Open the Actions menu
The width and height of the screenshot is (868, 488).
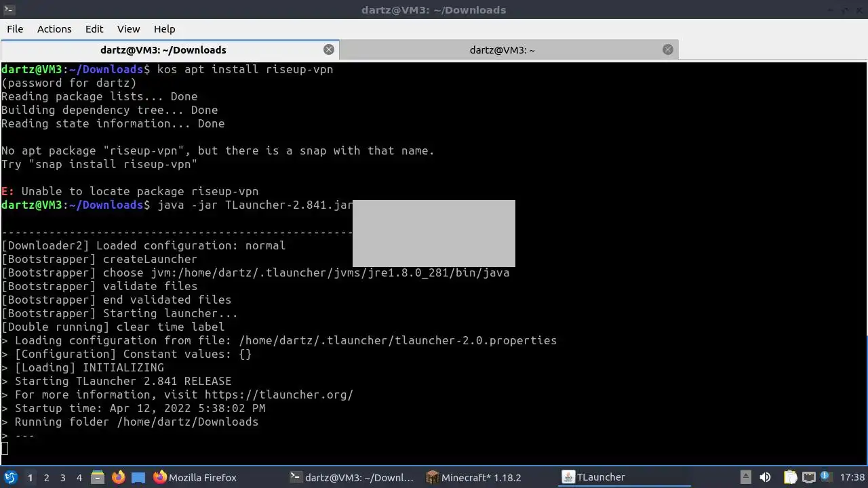click(54, 29)
